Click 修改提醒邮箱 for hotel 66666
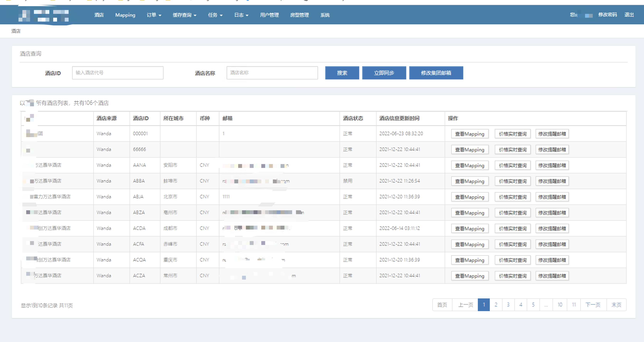 pyautogui.click(x=552, y=149)
